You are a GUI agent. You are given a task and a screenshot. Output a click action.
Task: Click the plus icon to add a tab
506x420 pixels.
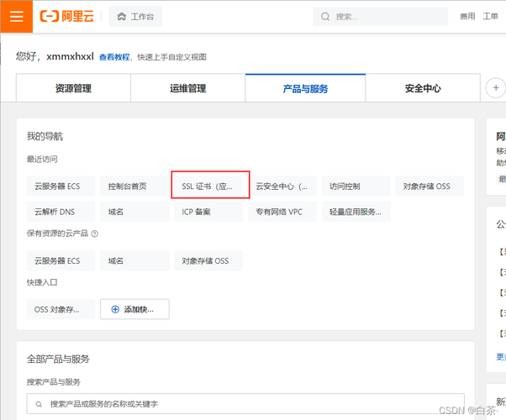pyautogui.click(x=496, y=87)
